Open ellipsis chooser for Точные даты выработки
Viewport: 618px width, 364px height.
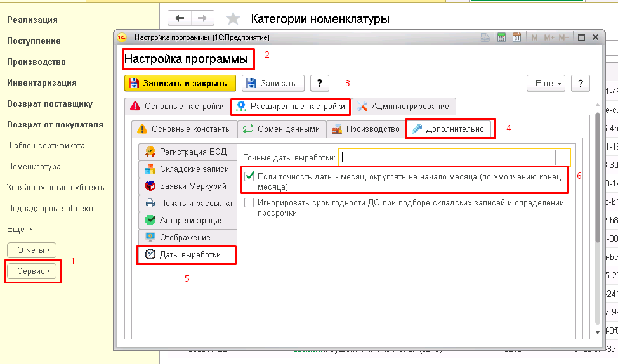[x=562, y=157]
